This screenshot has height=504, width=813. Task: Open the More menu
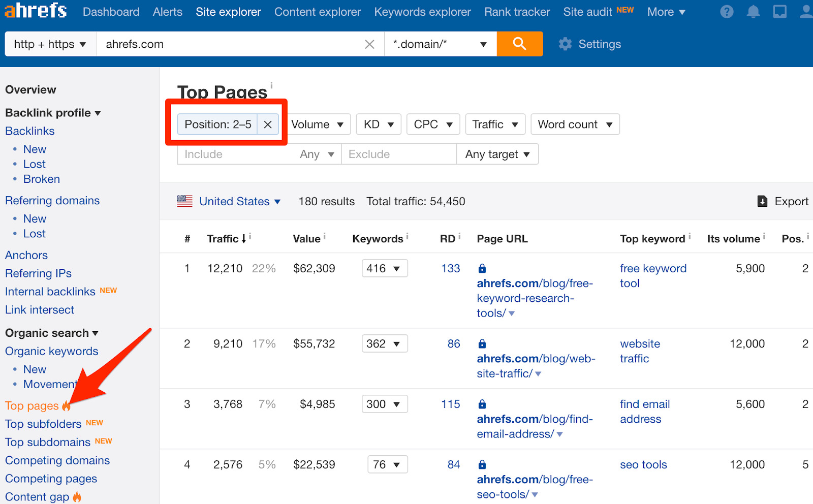click(666, 12)
